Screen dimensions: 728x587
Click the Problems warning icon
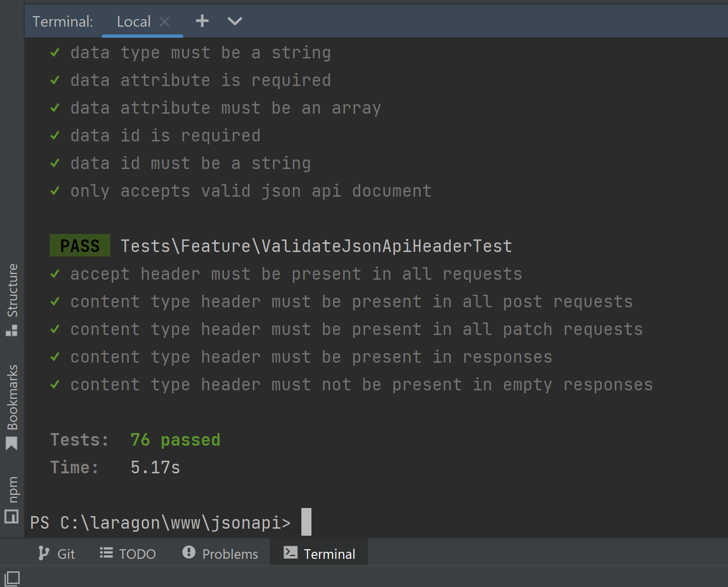point(189,552)
